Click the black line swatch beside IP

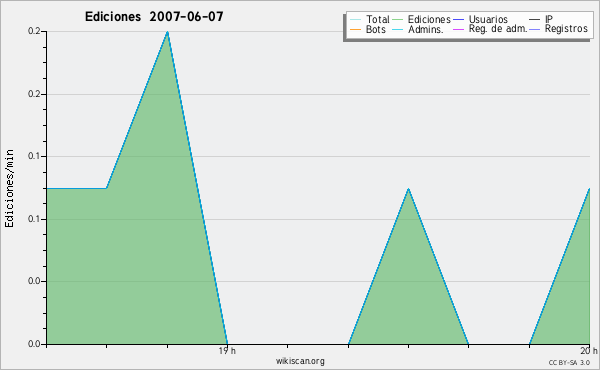[x=535, y=20]
